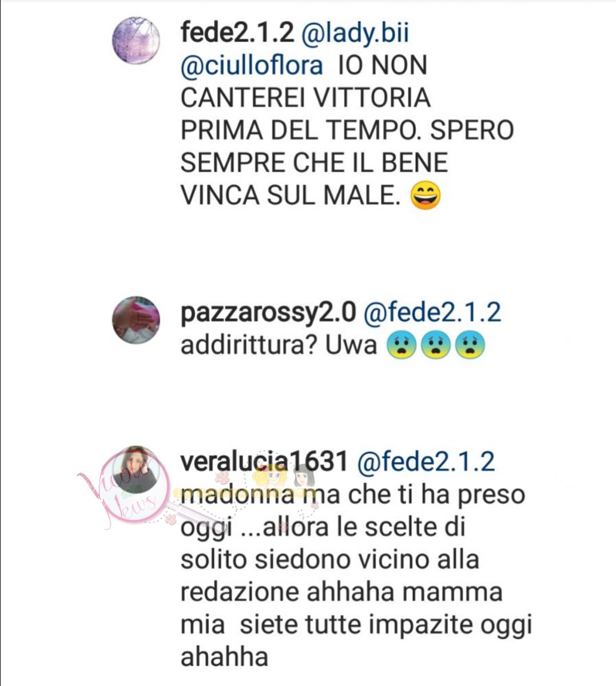
Task: Click the pazzarossy2.0 username
Action: coord(268,313)
